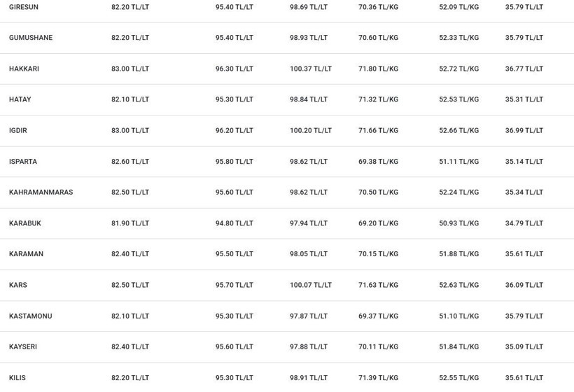
Task: Click Isparta's 69.38 TL/KG price
Action: (x=378, y=162)
